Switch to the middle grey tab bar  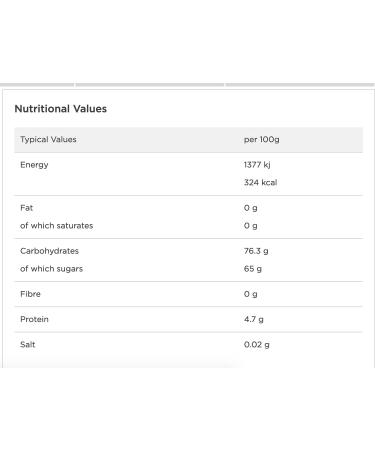coord(150,85)
